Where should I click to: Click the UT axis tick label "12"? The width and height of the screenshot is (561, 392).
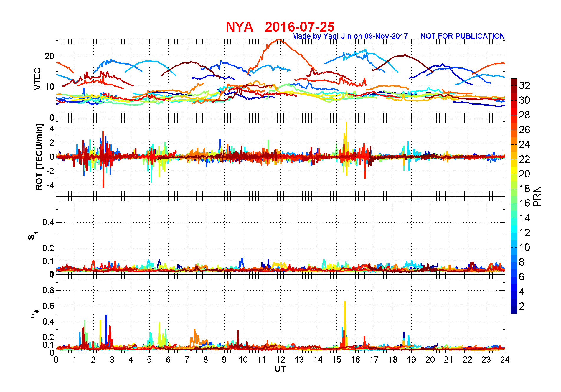(x=280, y=360)
